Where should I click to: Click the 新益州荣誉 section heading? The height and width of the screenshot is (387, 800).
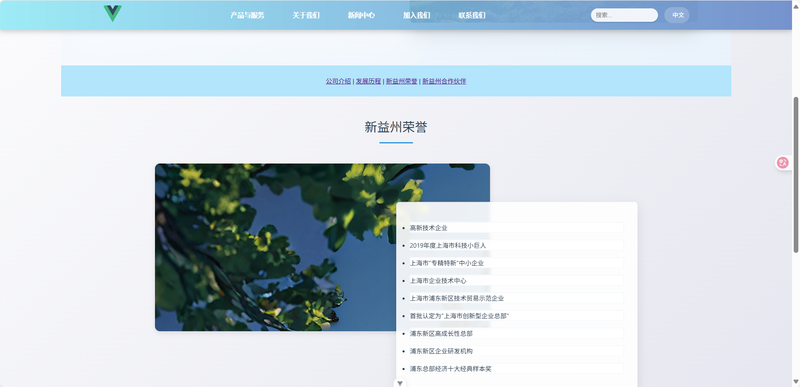coord(396,127)
